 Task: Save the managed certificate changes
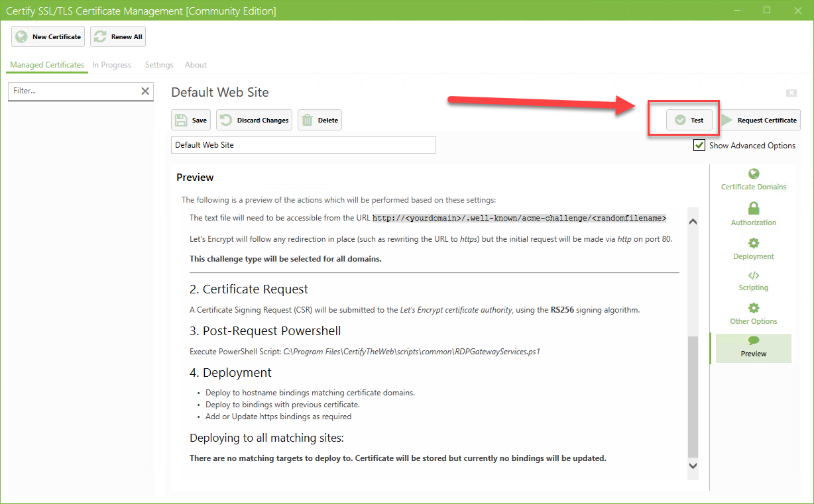190,120
